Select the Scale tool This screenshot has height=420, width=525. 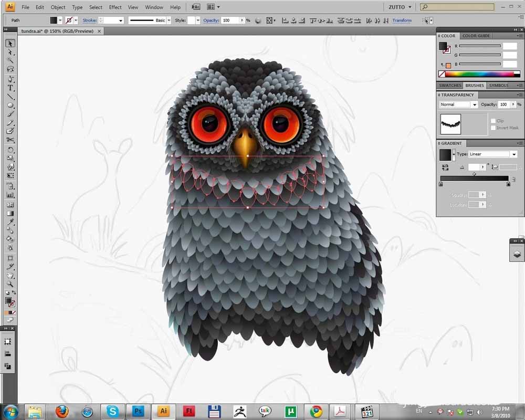tap(10, 158)
